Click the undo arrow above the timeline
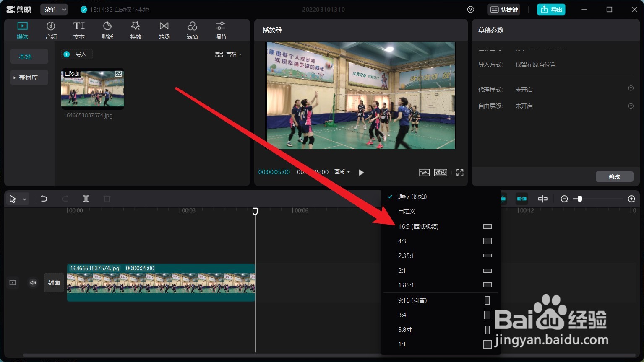The height and width of the screenshot is (362, 644). point(44,199)
